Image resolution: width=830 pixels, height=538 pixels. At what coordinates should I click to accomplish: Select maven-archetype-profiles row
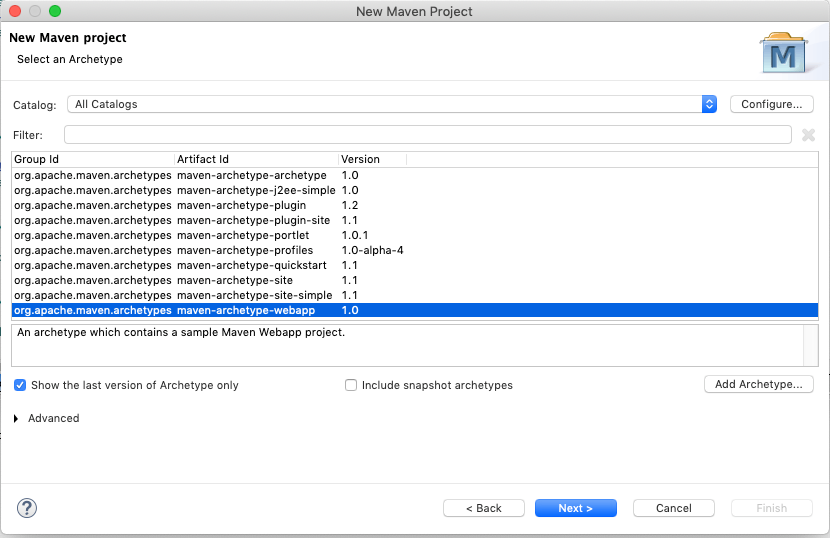[415, 250]
